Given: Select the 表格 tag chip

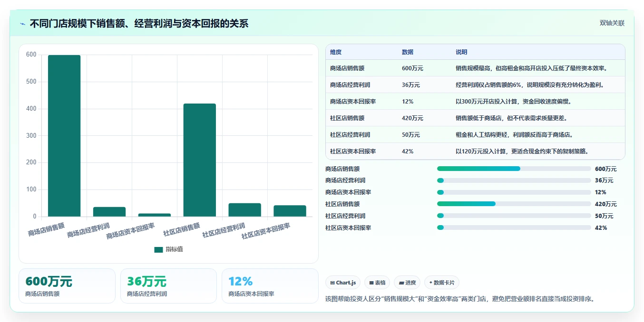Looking at the screenshot, I should (x=377, y=283).
